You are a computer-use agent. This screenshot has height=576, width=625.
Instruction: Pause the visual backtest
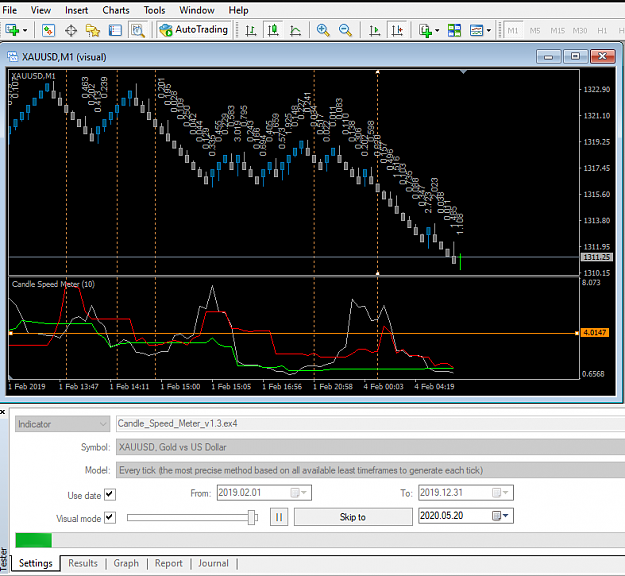[279, 517]
